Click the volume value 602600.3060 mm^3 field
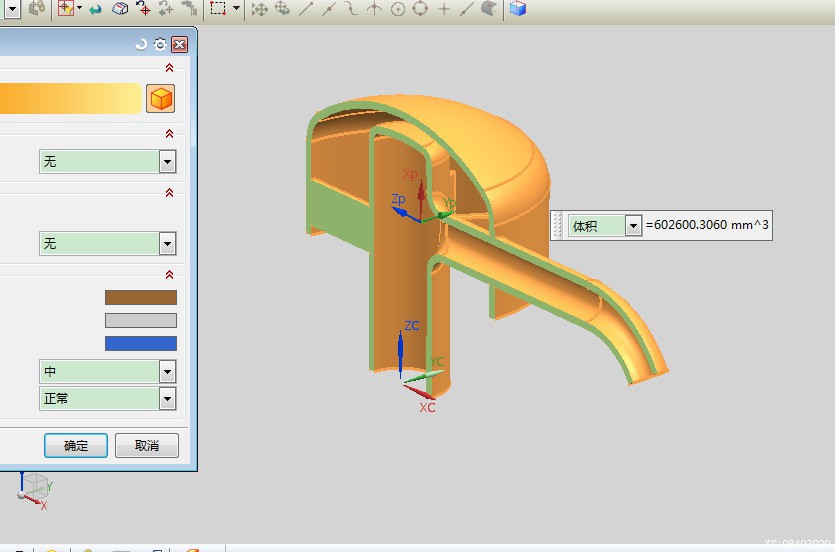Image resolution: width=835 pixels, height=552 pixels. click(x=707, y=226)
